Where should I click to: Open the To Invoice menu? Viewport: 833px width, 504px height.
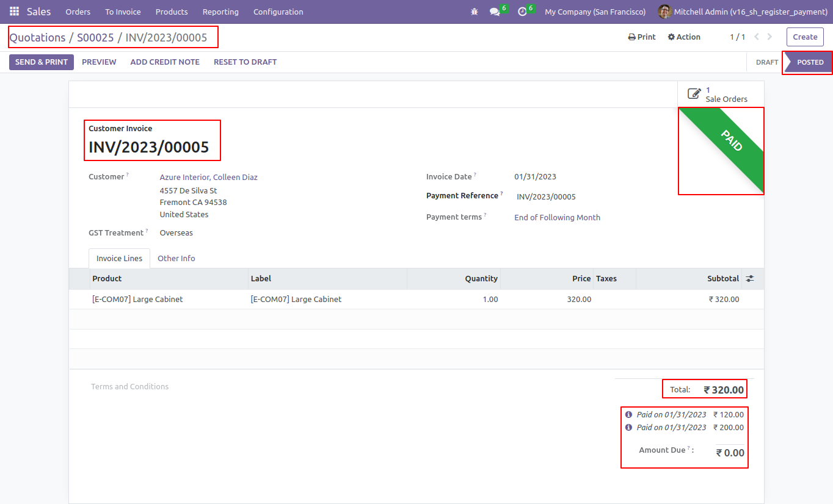tap(123, 12)
